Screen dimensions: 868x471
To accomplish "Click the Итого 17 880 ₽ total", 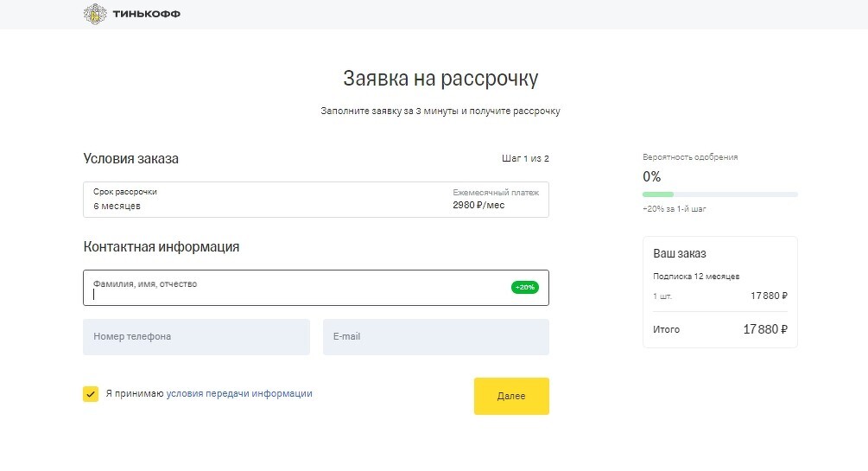I will 720,329.
